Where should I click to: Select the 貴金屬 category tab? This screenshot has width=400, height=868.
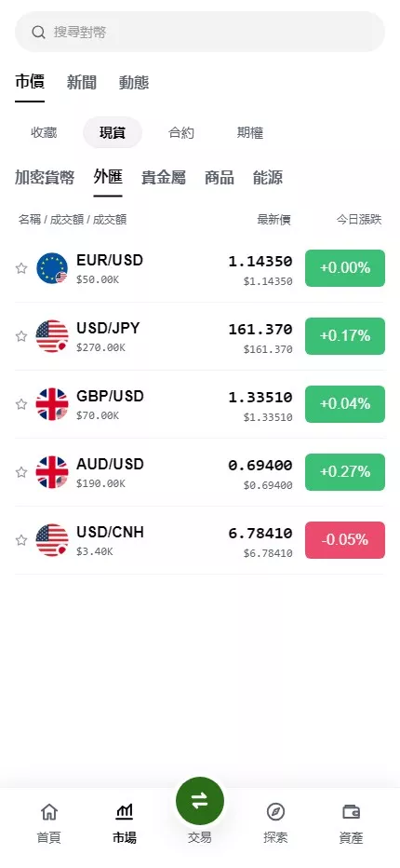pyautogui.click(x=164, y=178)
